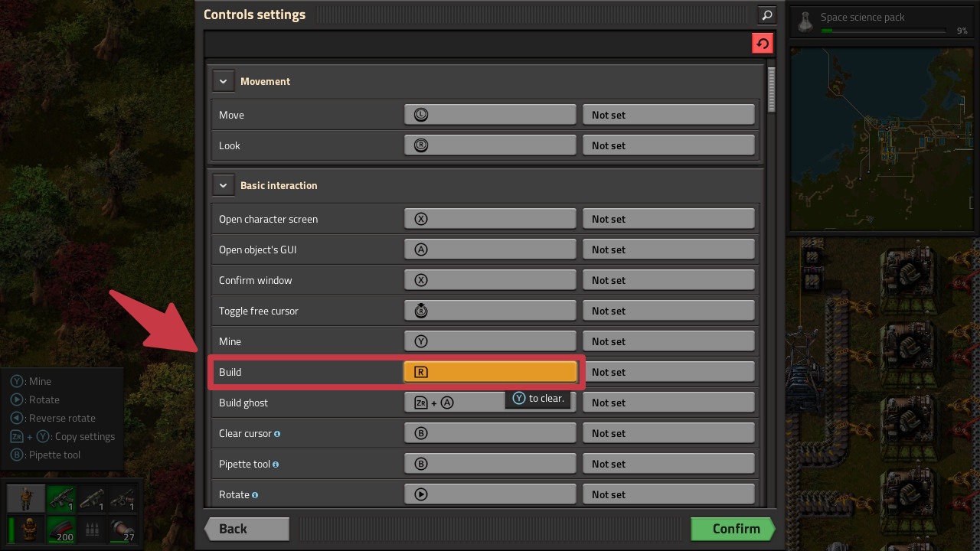
Task: Change the Open object's GUI binding
Action: pyautogui.click(x=490, y=249)
